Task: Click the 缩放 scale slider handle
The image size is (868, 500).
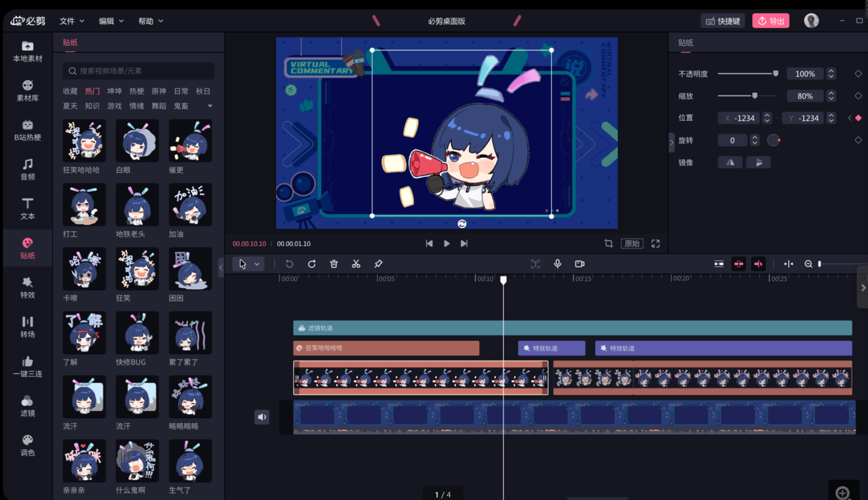Action: pos(755,96)
